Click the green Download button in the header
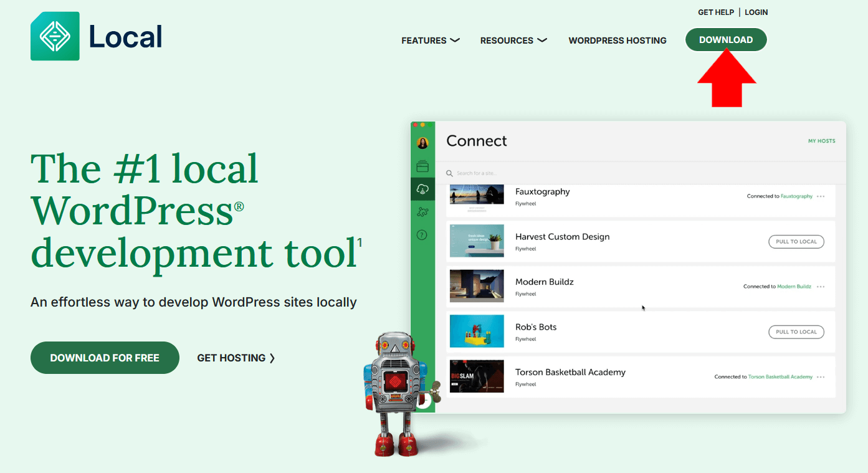Viewport: 868px width, 473px height. click(726, 40)
